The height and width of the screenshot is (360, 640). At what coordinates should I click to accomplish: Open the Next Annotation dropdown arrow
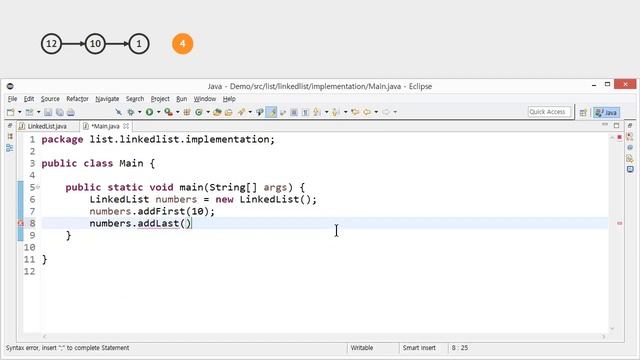pos(326,112)
